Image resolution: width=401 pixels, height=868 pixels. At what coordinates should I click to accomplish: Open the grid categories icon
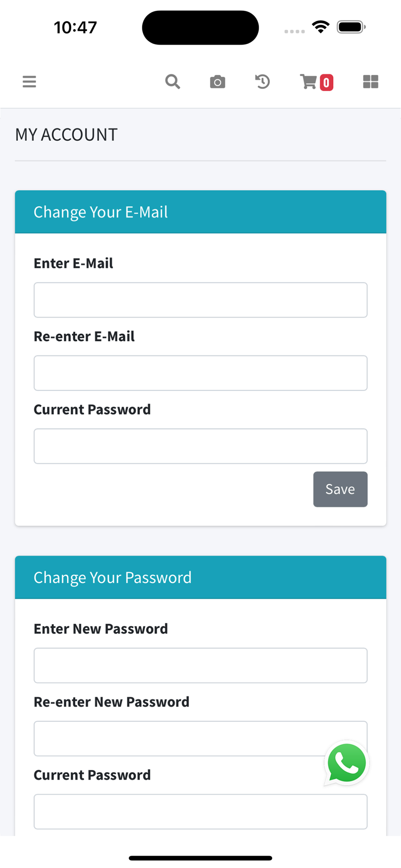pyautogui.click(x=371, y=82)
